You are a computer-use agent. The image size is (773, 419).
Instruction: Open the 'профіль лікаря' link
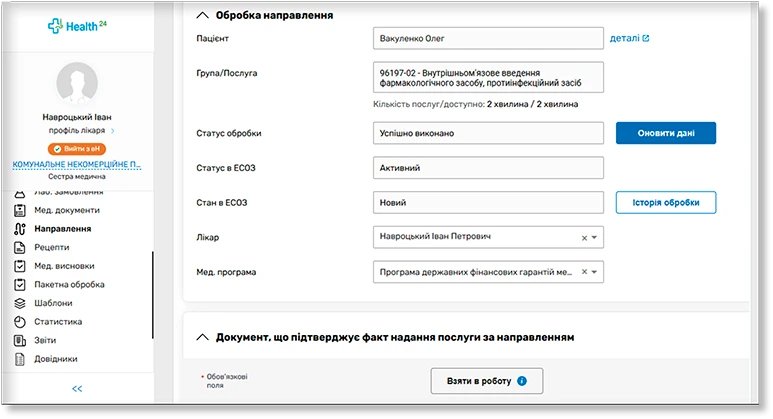point(77,131)
